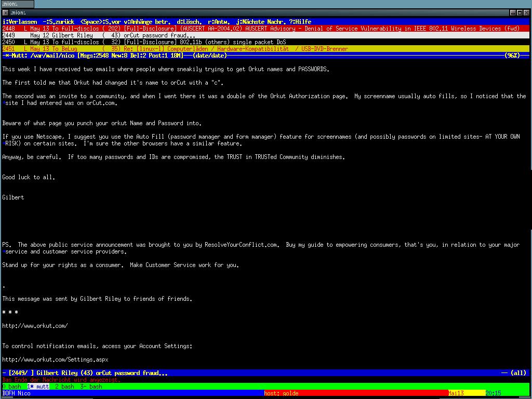This screenshot has width=532, height=399.
Task: Select the .mion. taskbar tab at the top
Action: 17,4
